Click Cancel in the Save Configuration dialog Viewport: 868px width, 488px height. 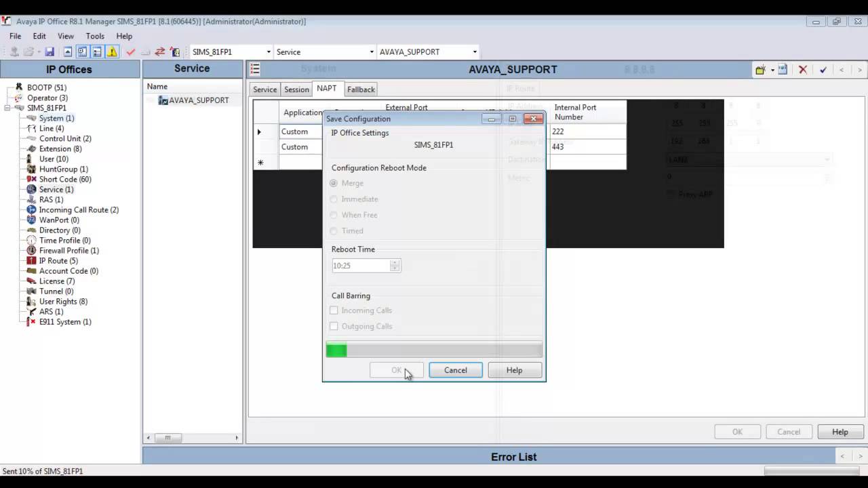(456, 370)
